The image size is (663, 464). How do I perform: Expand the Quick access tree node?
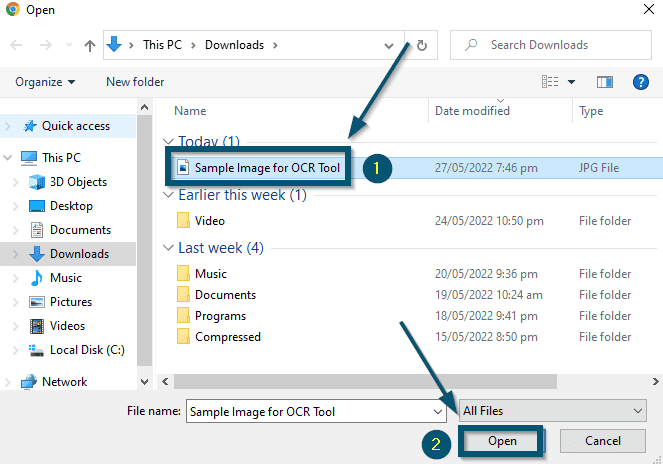click(9, 126)
